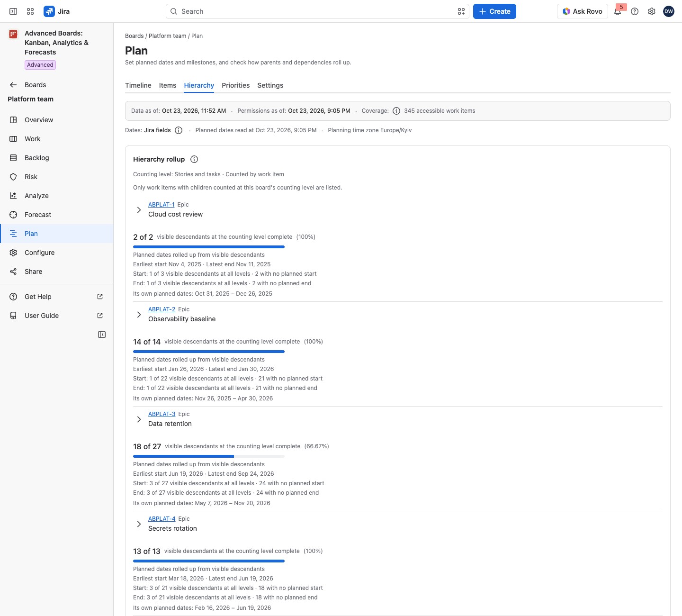Open the Backlog sidebar item
The width and height of the screenshot is (682, 616).
click(56, 158)
